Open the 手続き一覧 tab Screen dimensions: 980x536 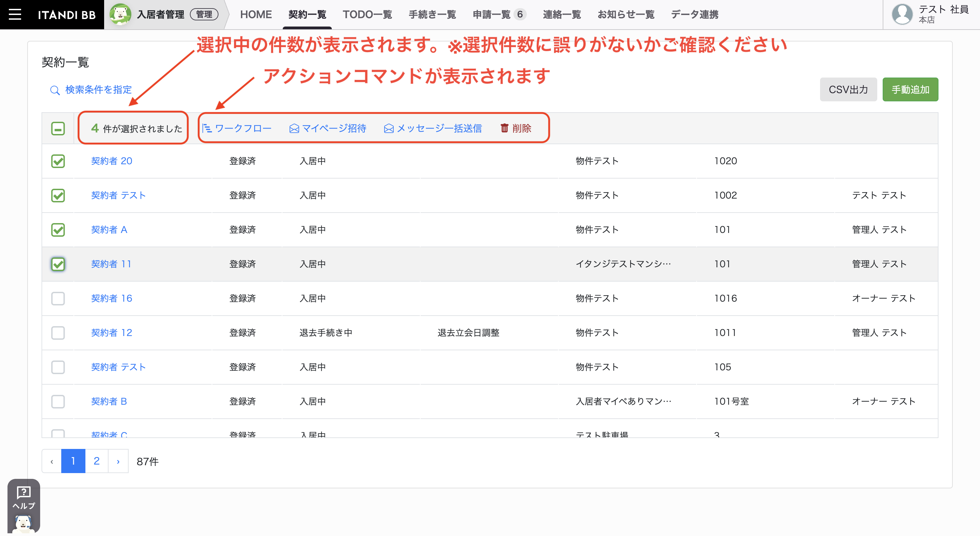click(432, 14)
